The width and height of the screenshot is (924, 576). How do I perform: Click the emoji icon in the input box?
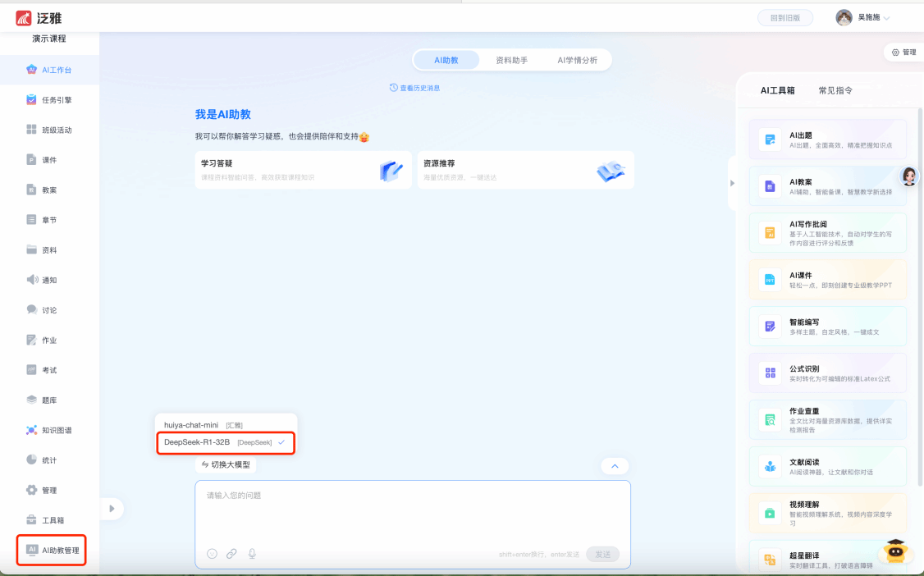[212, 554]
